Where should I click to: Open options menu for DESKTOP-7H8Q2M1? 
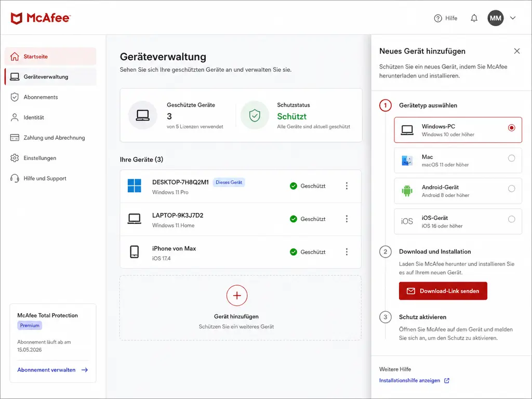pyautogui.click(x=347, y=186)
